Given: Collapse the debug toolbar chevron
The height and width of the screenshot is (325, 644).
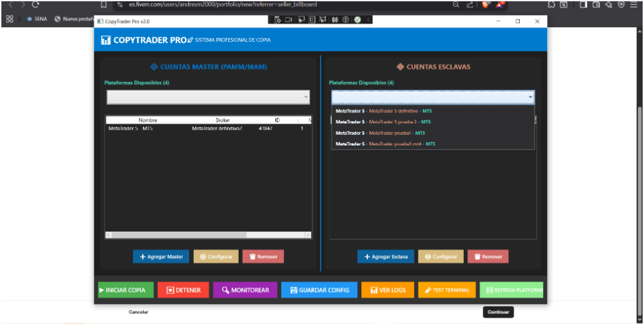Looking at the screenshot, I should click(x=368, y=19).
